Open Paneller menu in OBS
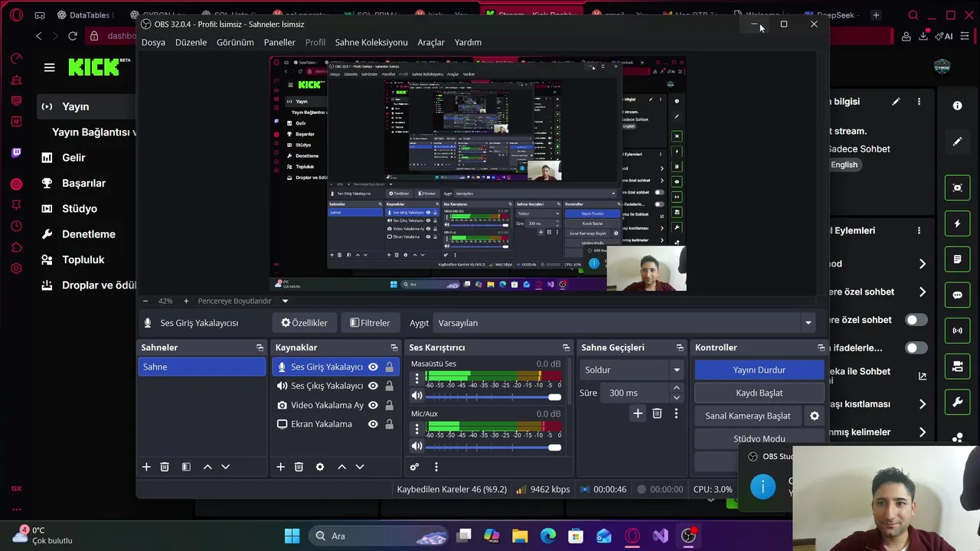 pos(279,42)
